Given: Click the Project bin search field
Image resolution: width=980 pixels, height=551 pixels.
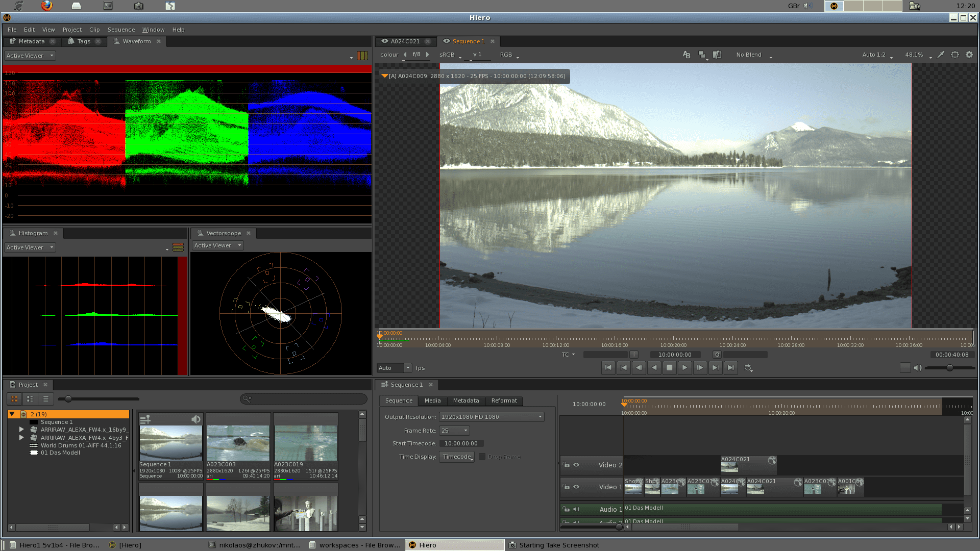Looking at the screenshot, I should (304, 398).
